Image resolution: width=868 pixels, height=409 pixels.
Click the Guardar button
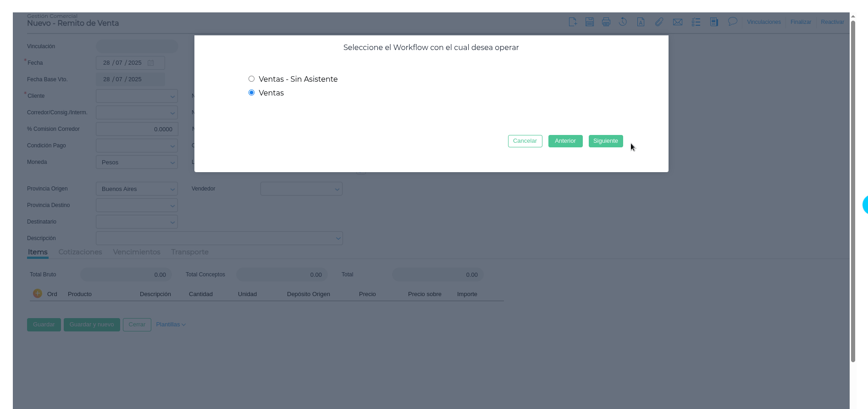point(44,325)
